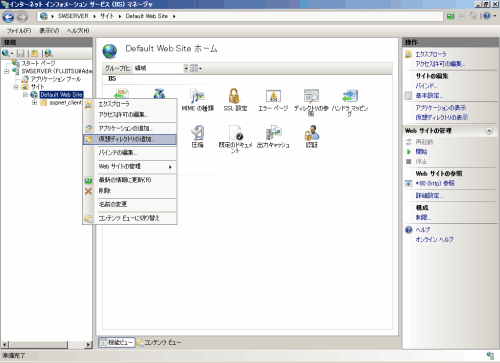Click 仮想ディレクトリの表示 link
500x363 pixels.
(x=442, y=117)
